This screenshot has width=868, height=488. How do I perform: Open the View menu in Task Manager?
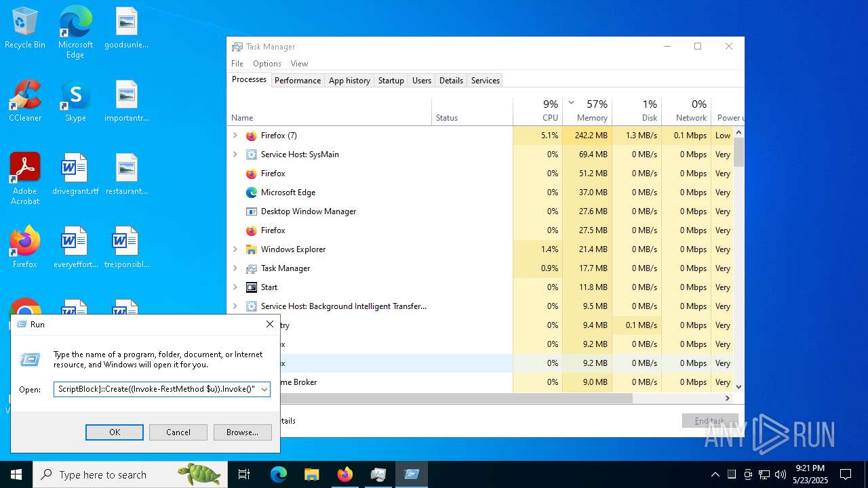tap(299, 64)
